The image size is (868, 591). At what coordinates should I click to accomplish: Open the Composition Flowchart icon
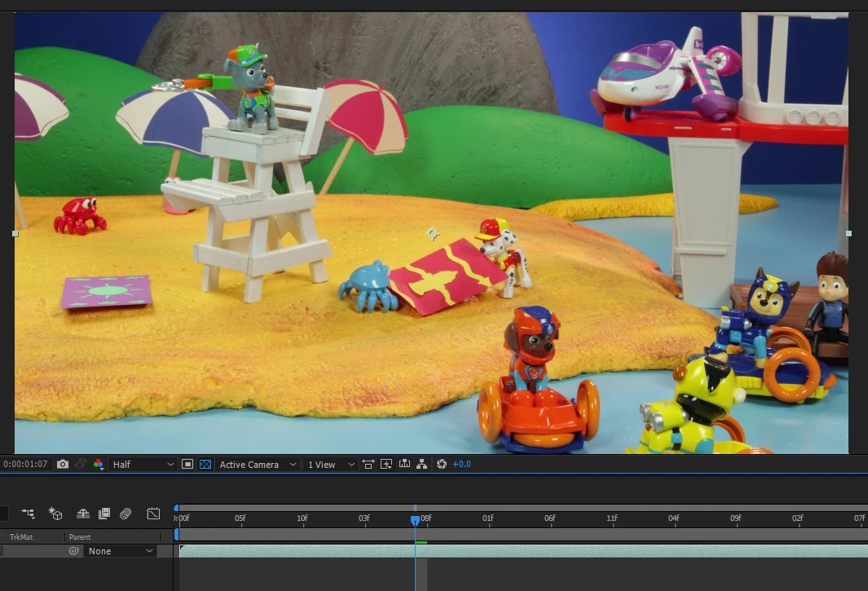[x=422, y=464]
